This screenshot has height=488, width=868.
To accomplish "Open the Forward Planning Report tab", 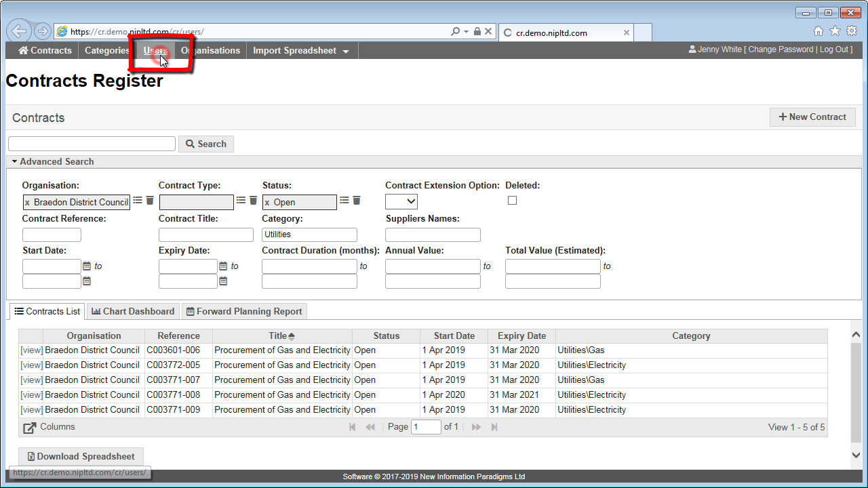I will [244, 311].
